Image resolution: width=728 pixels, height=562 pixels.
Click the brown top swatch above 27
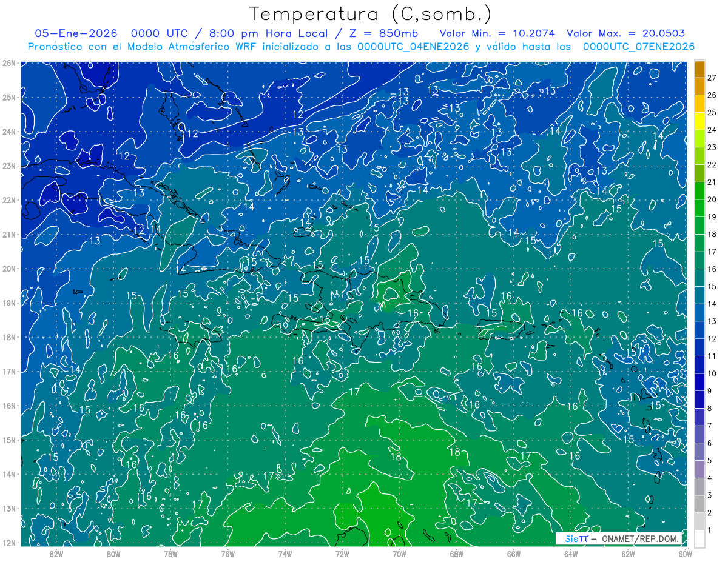[x=699, y=69]
